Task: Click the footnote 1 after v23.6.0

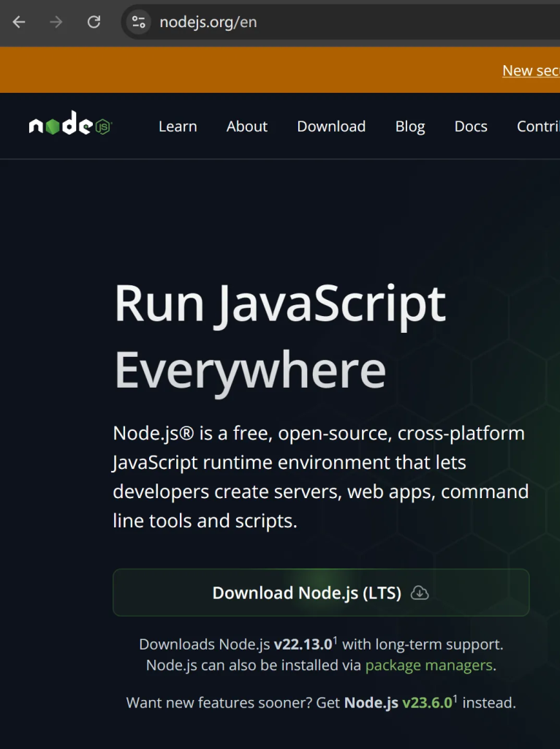Action: (x=455, y=699)
